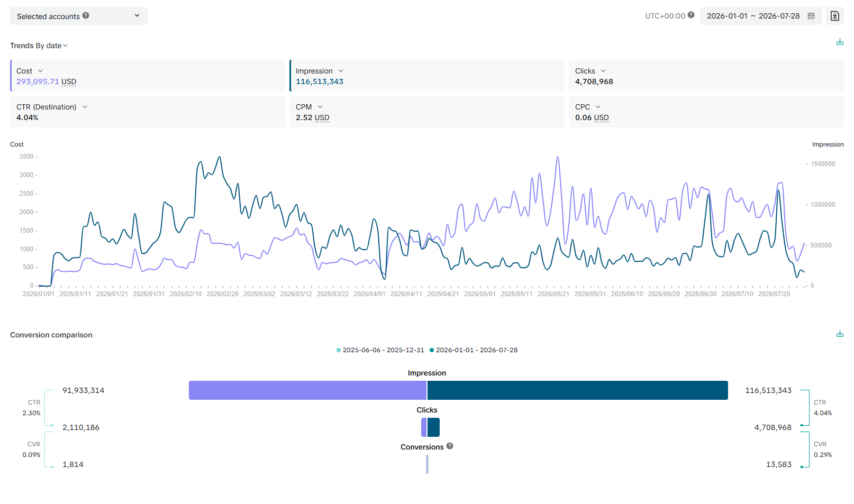Image resolution: width=854 pixels, height=504 pixels.
Task: Toggle the 2025-06-06 - 2025-12-31 legend
Action: click(x=380, y=350)
